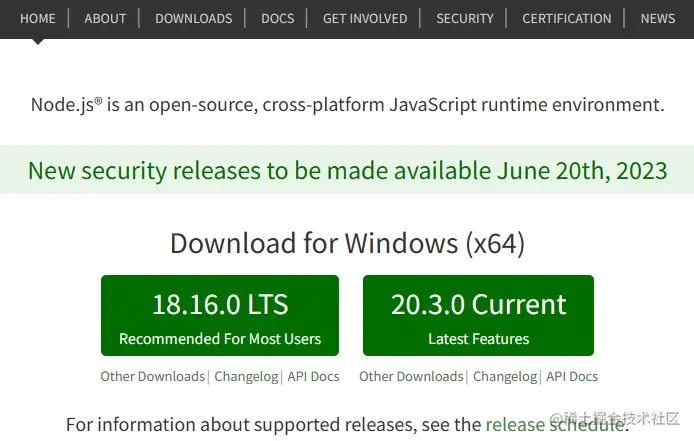Image resolution: width=694 pixels, height=441 pixels.
Task: Open the ABOUT navigation item
Action: [x=105, y=19]
